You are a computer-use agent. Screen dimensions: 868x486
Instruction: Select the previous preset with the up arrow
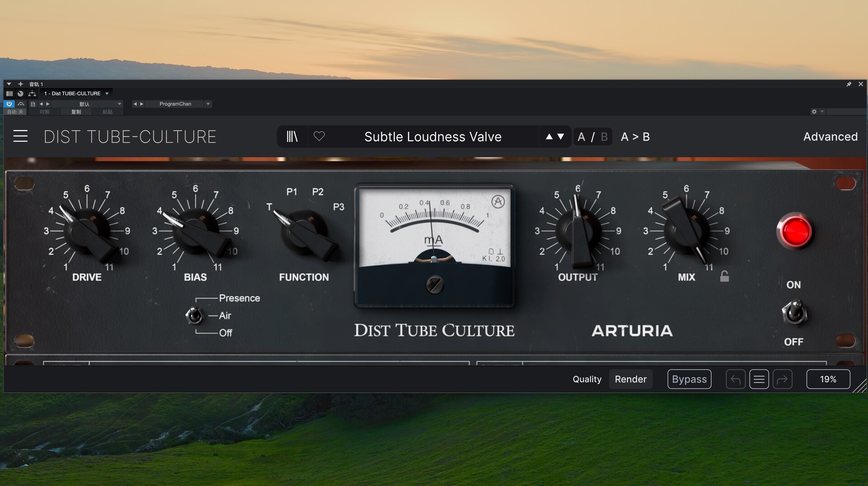(549, 136)
